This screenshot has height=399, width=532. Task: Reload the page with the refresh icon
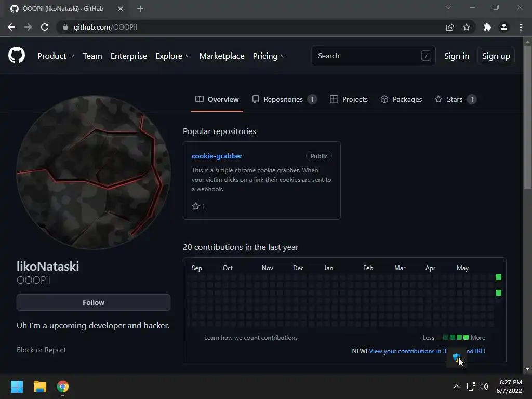(45, 27)
